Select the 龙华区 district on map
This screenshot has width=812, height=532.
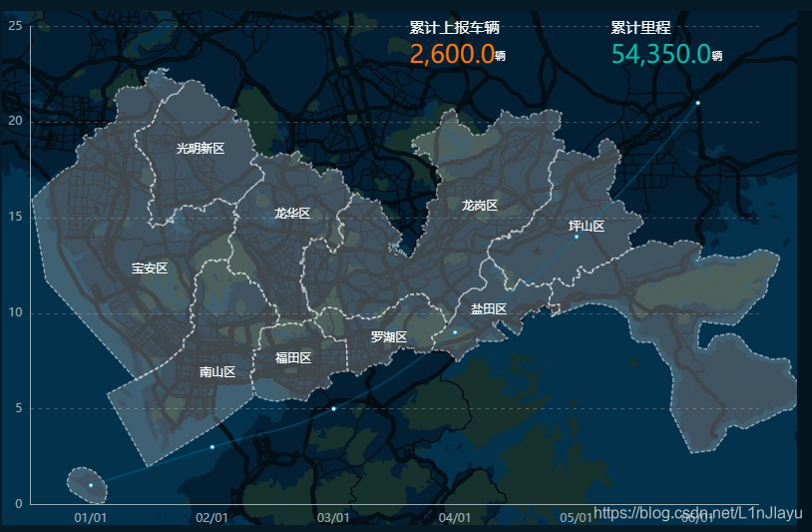[x=292, y=213]
